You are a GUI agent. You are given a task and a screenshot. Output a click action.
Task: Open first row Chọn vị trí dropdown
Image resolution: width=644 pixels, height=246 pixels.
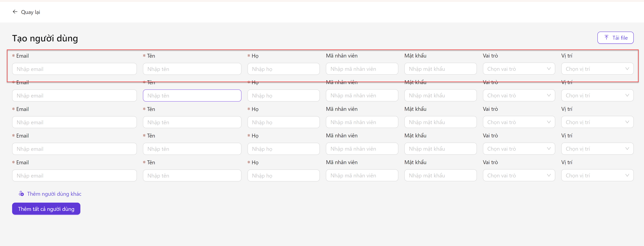click(x=597, y=69)
